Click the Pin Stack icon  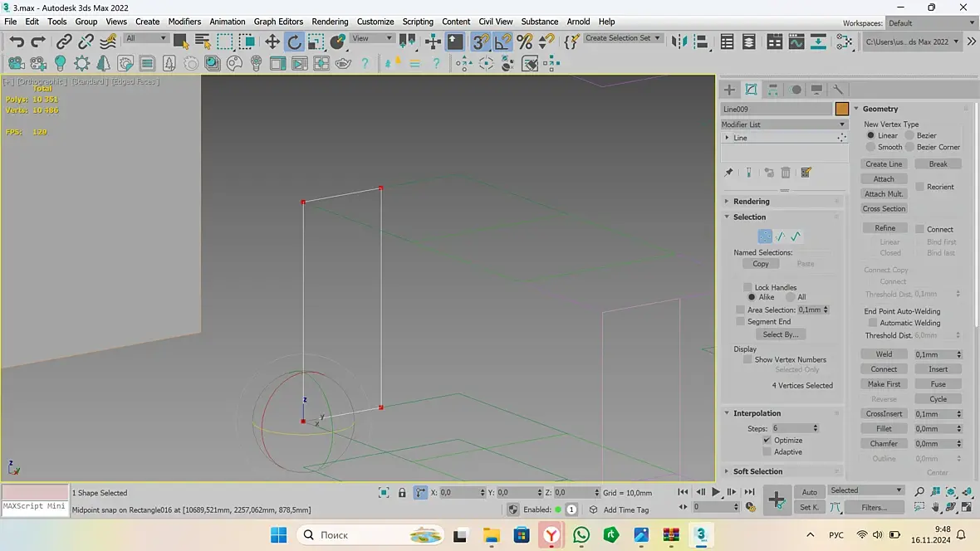(x=729, y=173)
